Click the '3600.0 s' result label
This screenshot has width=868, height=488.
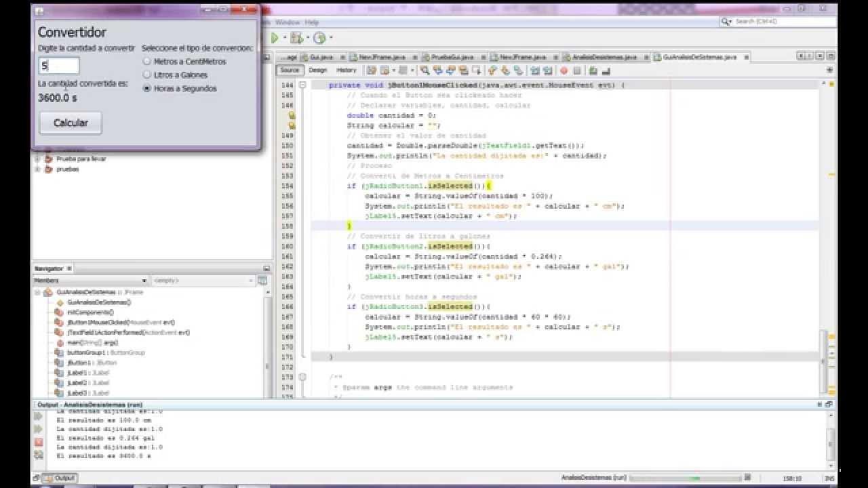coord(58,98)
